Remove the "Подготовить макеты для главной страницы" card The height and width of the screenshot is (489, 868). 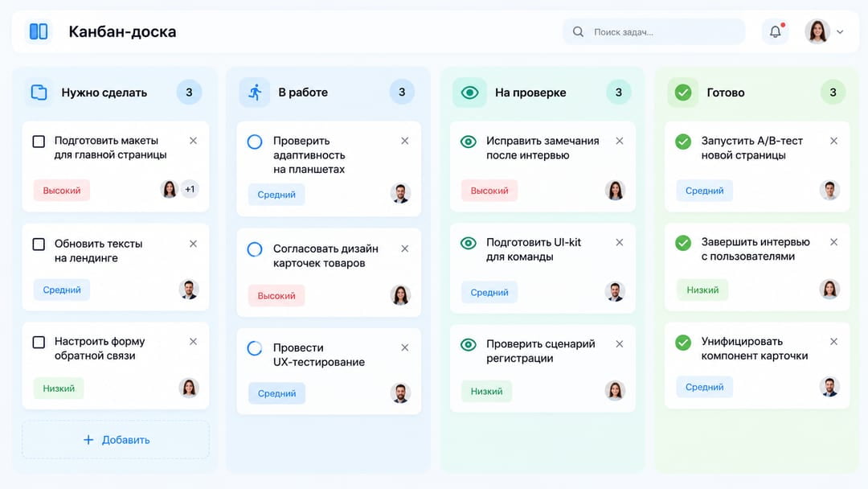pos(193,141)
